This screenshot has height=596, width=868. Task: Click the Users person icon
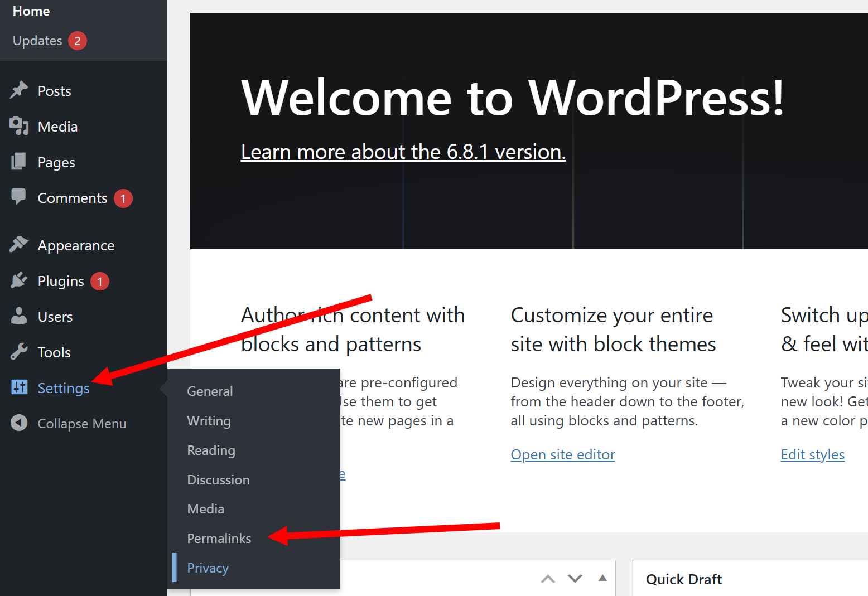pyautogui.click(x=19, y=316)
